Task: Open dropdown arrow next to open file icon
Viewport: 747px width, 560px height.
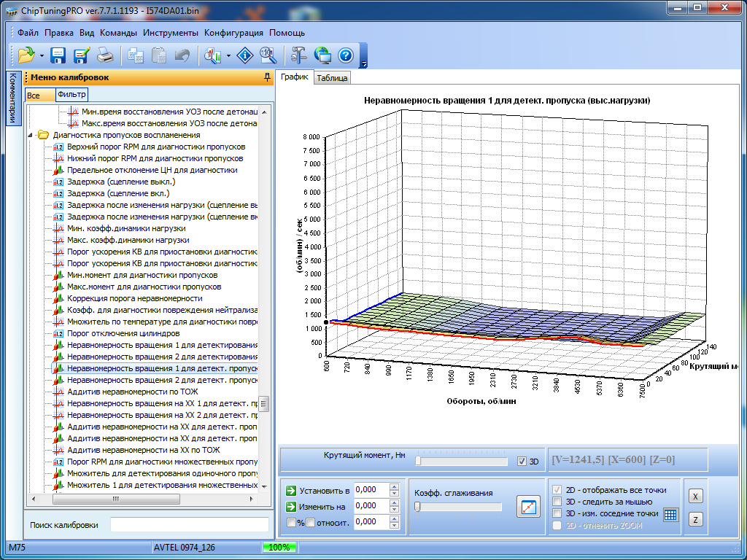Action: pos(42,55)
